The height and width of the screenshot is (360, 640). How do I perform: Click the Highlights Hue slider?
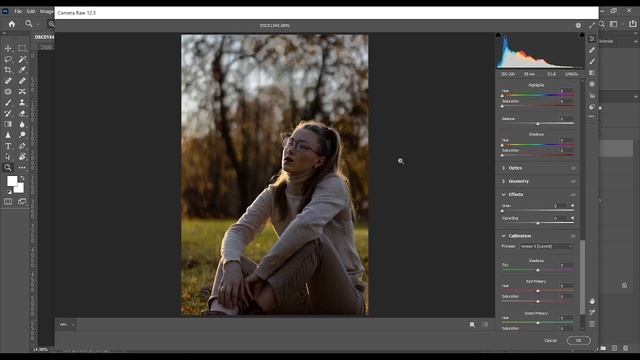tap(538, 95)
